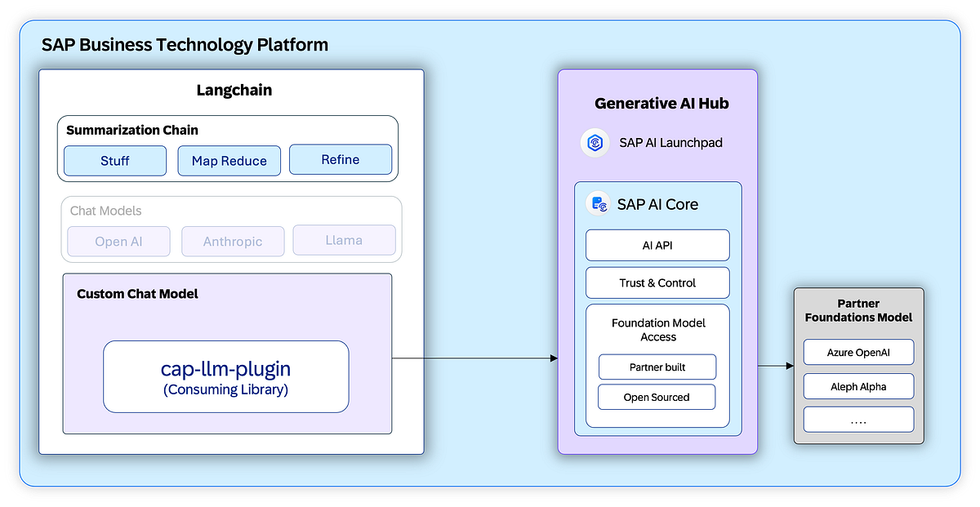980x507 pixels.
Task: Select the Refine box
Action: tap(341, 159)
